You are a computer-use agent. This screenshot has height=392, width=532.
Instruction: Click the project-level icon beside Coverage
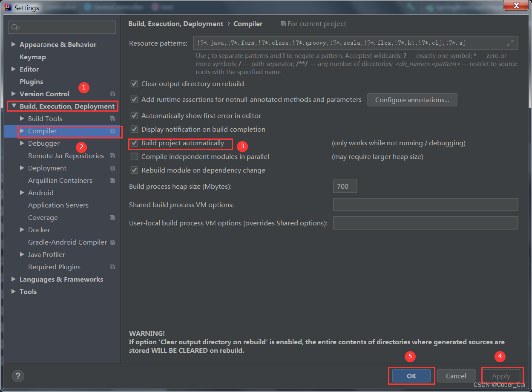click(x=112, y=218)
